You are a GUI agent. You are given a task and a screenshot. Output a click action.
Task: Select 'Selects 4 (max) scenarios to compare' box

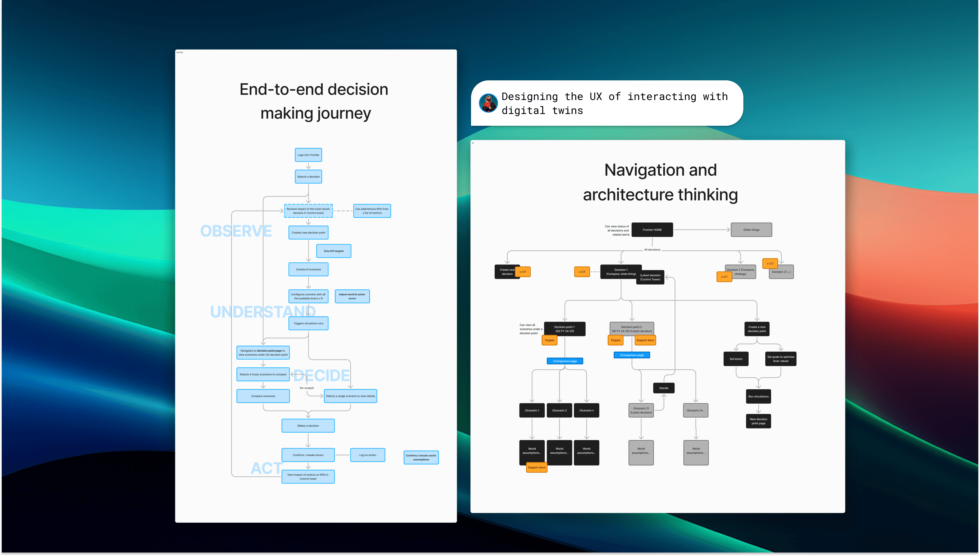tap(263, 374)
